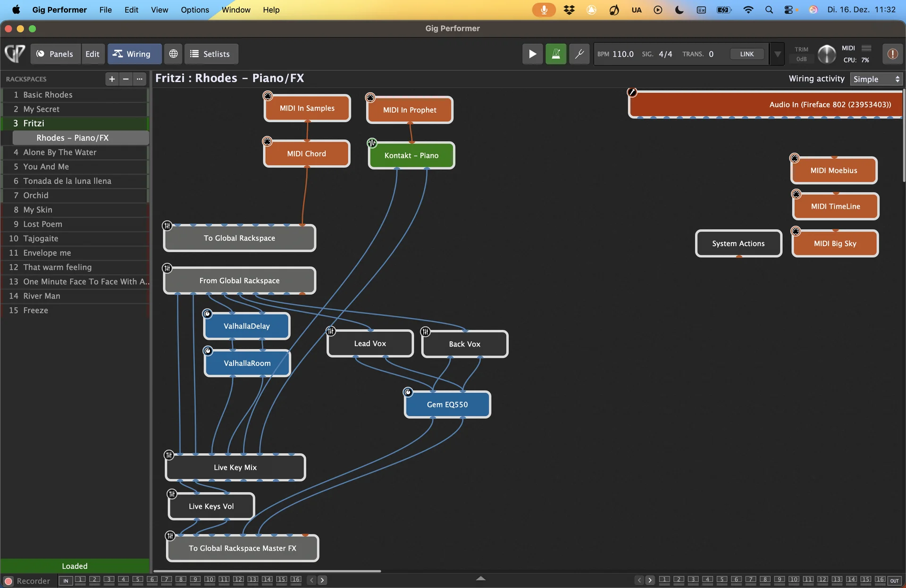This screenshot has width=906, height=588.
Task: Add a new rackspace with plus button
Action: coord(112,79)
